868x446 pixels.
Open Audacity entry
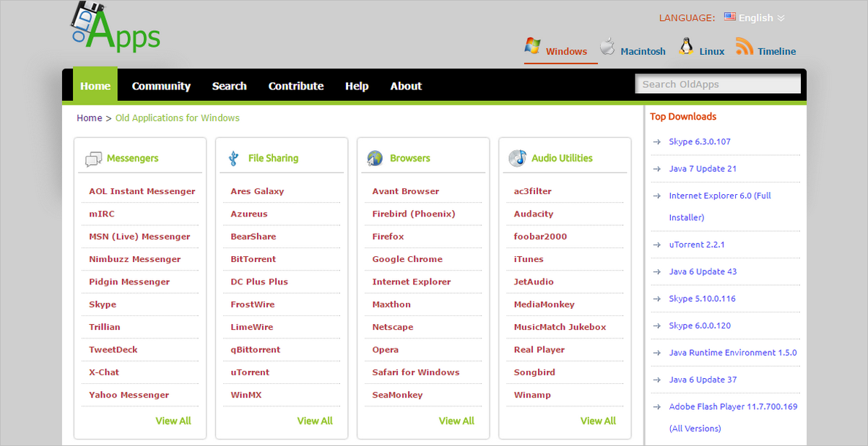(x=534, y=214)
